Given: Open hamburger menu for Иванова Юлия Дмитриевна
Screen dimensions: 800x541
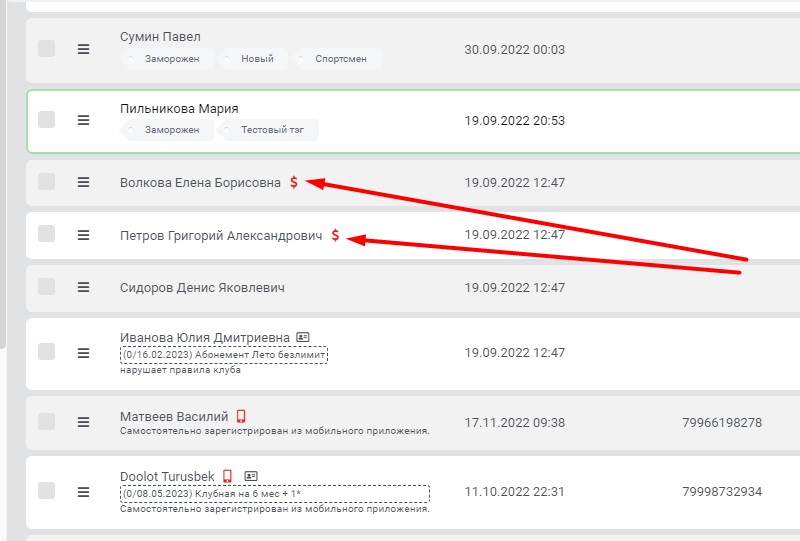Looking at the screenshot, I should [83, 353].
